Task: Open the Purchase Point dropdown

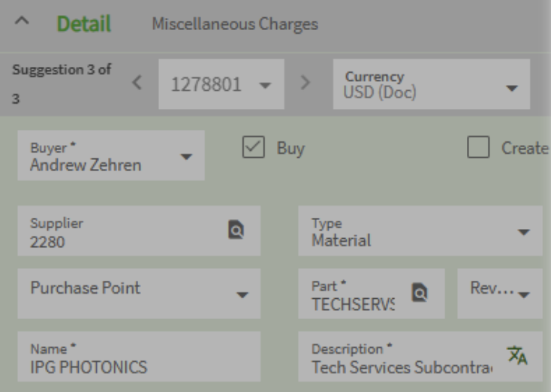Action: pos(242,294)
